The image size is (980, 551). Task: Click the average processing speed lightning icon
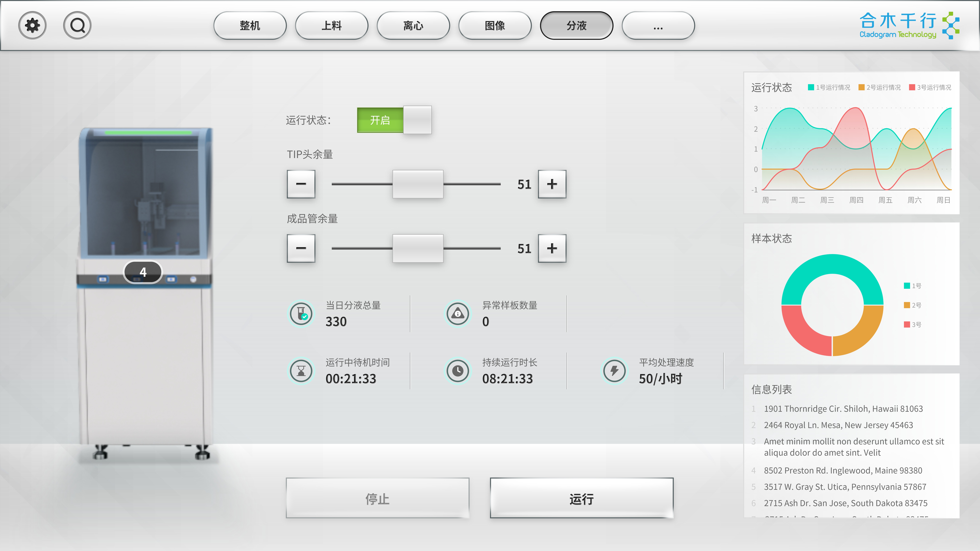[x=614, y=371]
